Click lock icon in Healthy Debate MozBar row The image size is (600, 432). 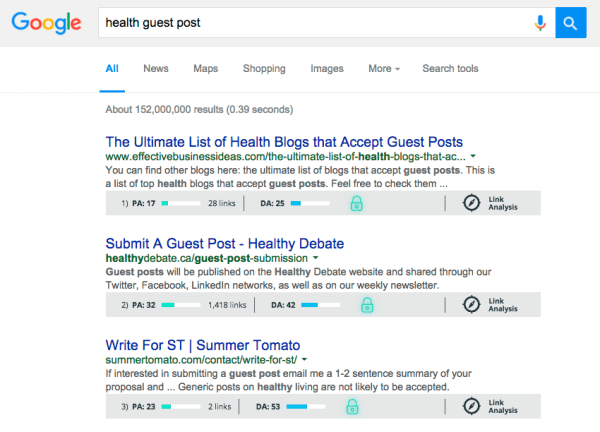(367, 305)
